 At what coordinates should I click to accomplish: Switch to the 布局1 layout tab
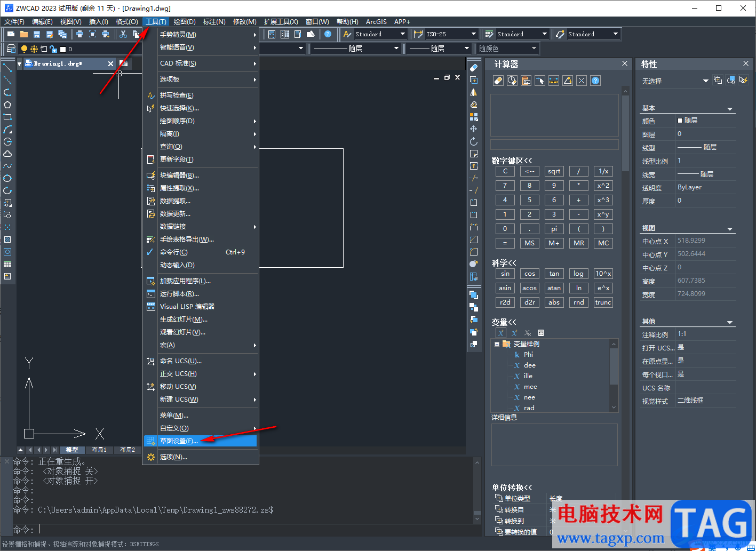click(99, 450)
